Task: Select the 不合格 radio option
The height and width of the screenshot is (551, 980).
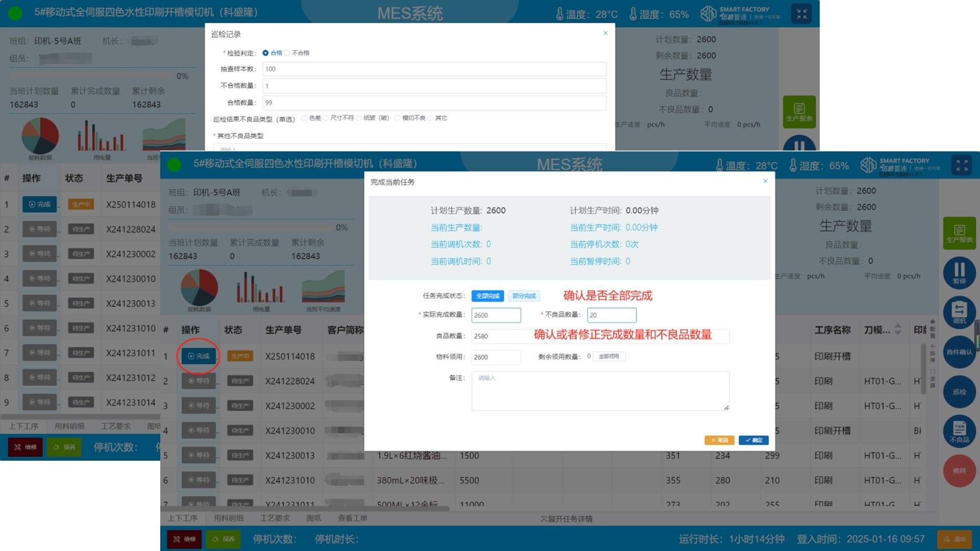Action: tap(287, 53)
